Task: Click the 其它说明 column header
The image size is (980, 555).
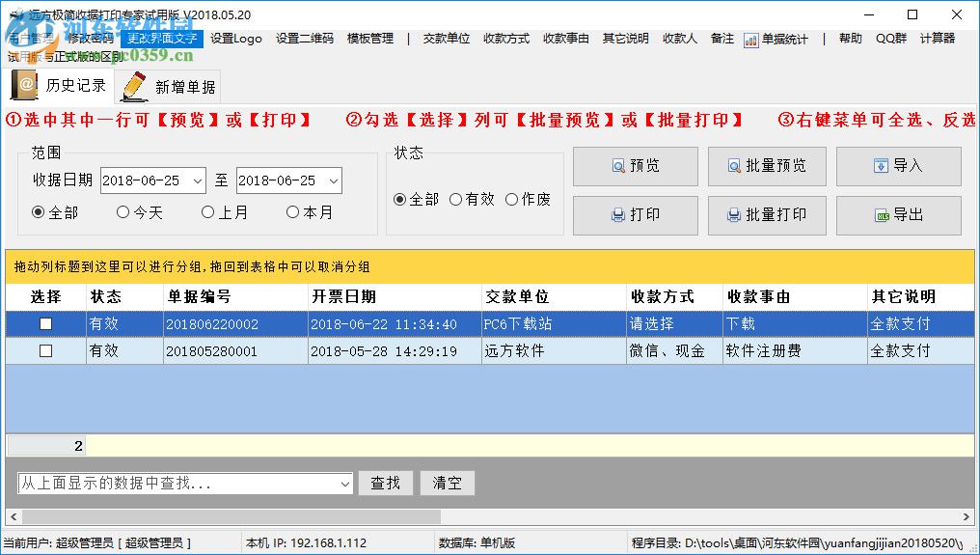Action: click(x=921, y=297)
